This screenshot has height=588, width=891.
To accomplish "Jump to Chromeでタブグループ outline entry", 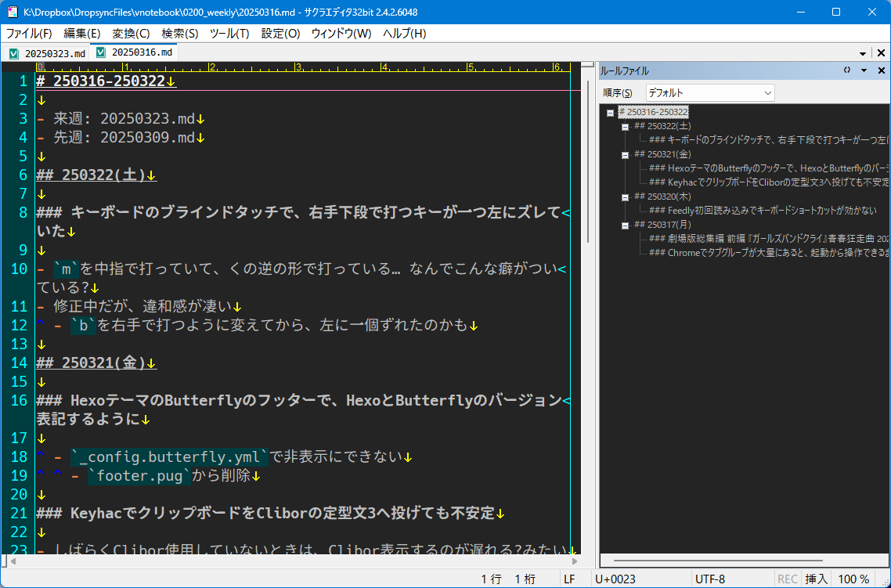I will [x=769, y=252].
